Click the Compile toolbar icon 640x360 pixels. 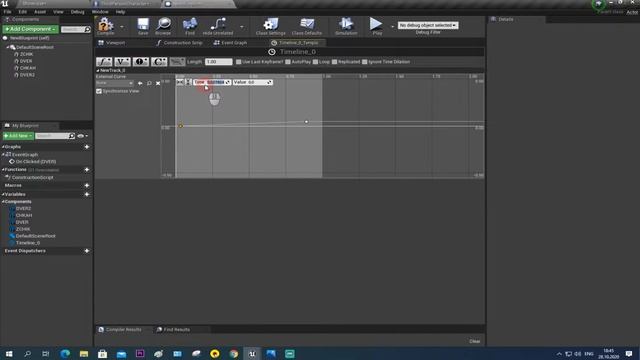(105, 25)
